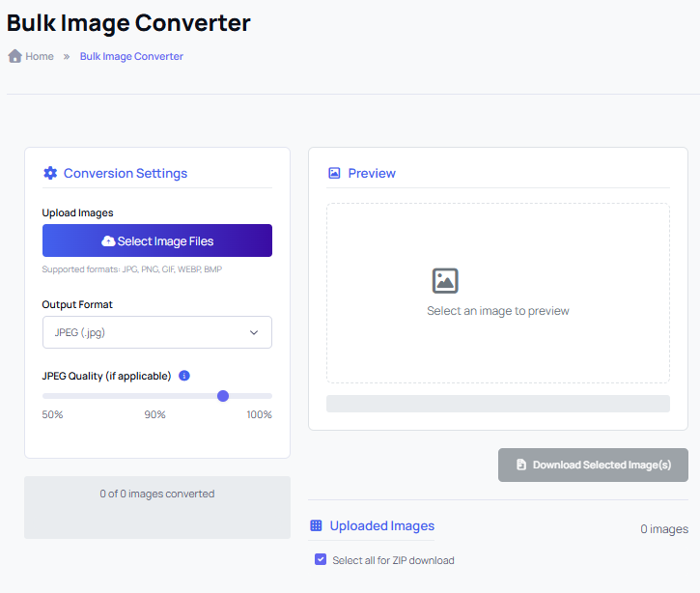700x593 pixels.
Task: Open the Output Format dropdown
Action: 157,332
